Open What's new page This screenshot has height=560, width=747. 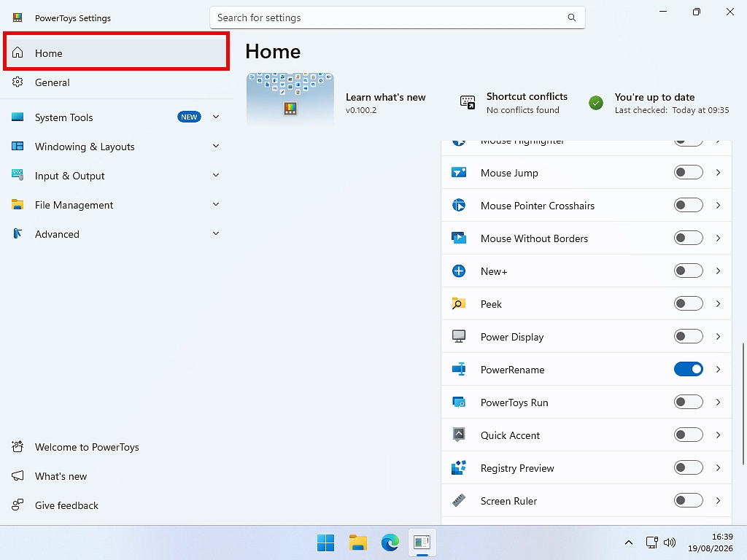(x=116, y=476)
